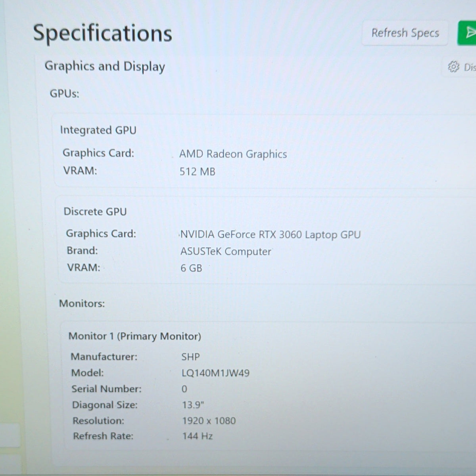Click the Resolution: label
This screenshot has height=476, width=476.
tap(98, 420)
